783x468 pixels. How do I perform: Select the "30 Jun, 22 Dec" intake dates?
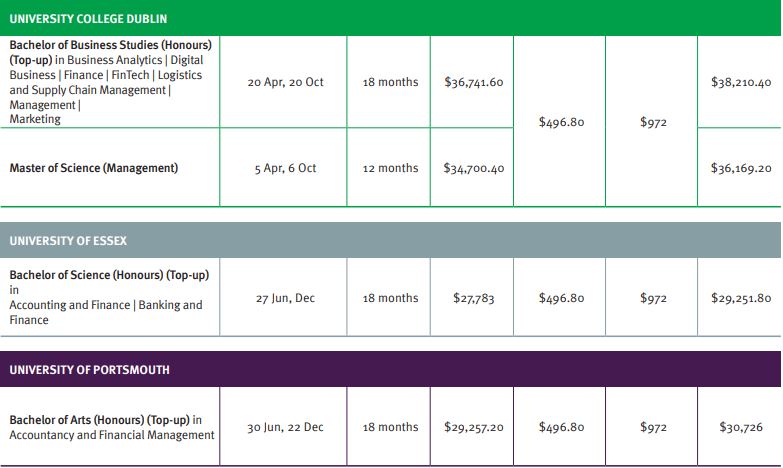(285, 427)
